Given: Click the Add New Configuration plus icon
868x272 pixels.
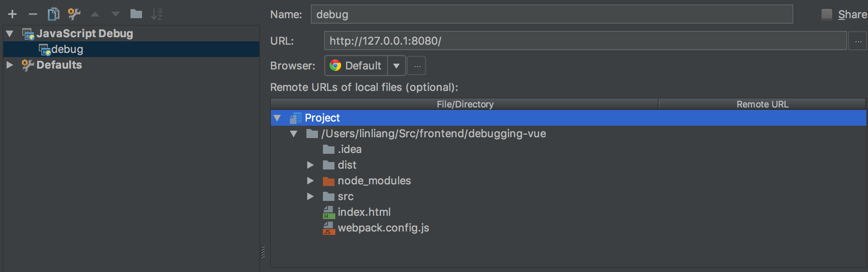Looking at the screenshot, I should [12, 14].
